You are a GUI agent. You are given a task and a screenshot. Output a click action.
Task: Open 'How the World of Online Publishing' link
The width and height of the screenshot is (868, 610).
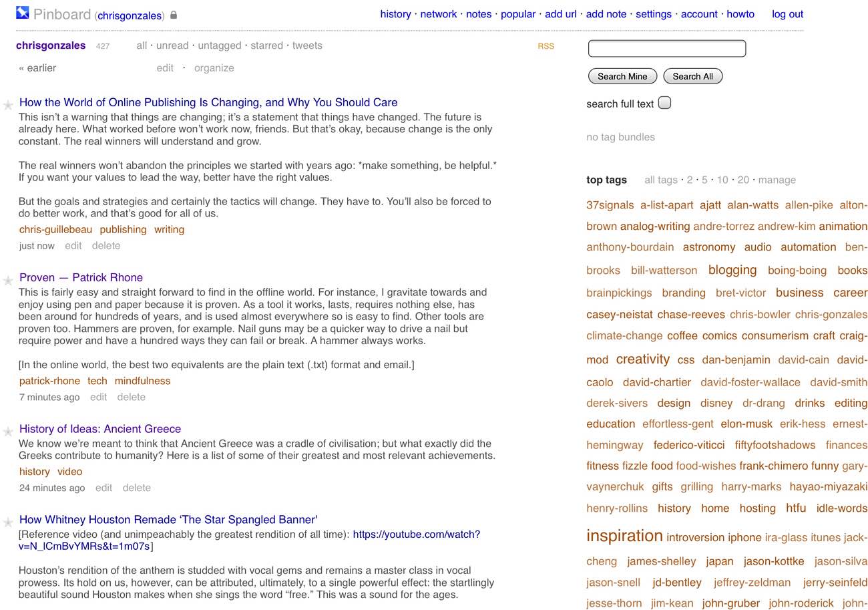point(208,102)
